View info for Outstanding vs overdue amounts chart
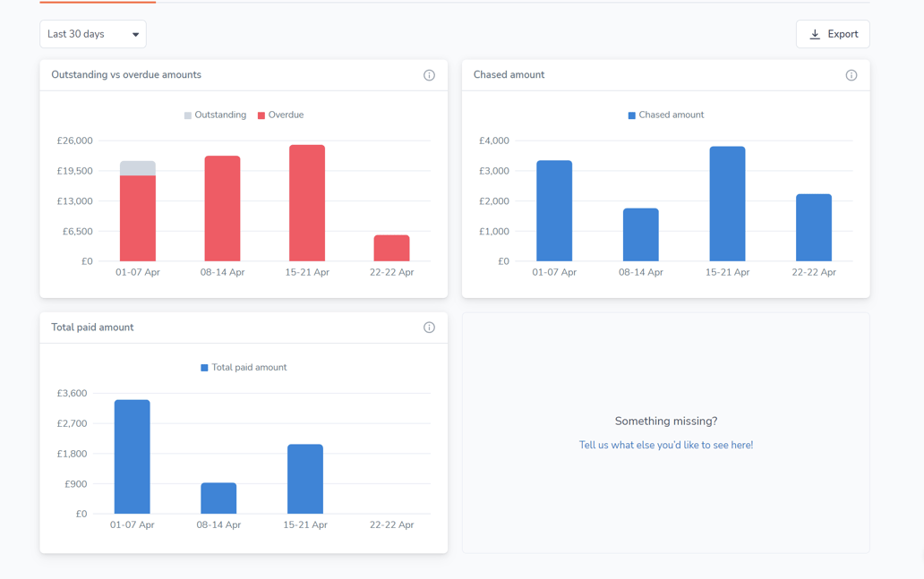 pyautogui.click(x=429, y=75)
